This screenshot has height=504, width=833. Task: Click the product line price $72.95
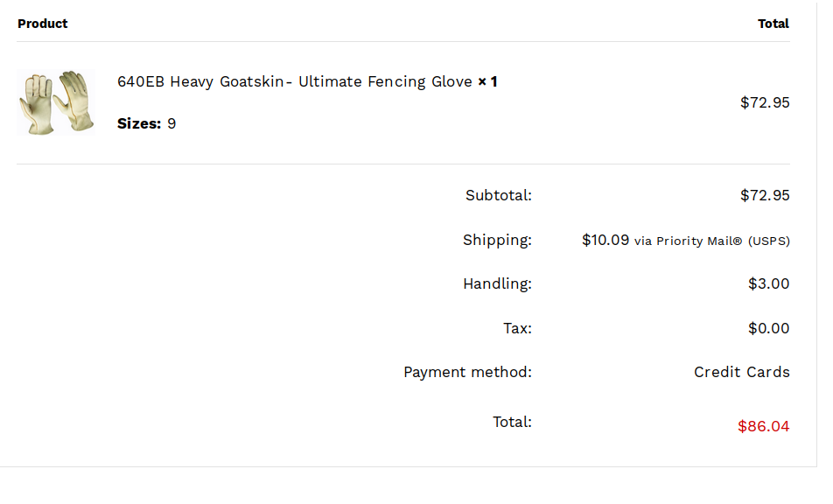(765, 102)
